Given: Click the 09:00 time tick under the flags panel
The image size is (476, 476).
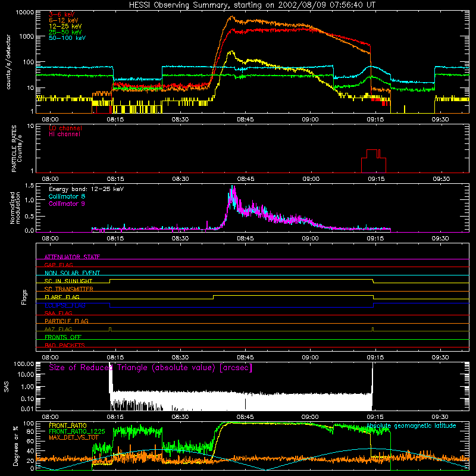Looking at the screenshot, I should (311, 358).
